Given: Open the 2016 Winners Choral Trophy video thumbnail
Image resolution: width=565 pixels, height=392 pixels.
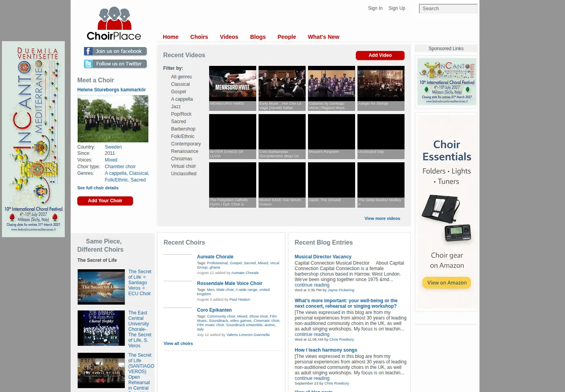Looking at the screenshot, I should click(x=101, y=328).
